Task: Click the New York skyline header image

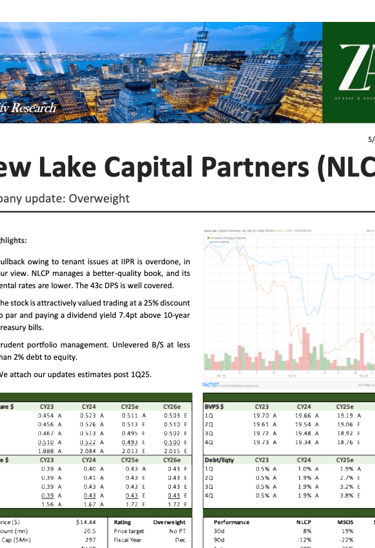Action: (161, 72)
